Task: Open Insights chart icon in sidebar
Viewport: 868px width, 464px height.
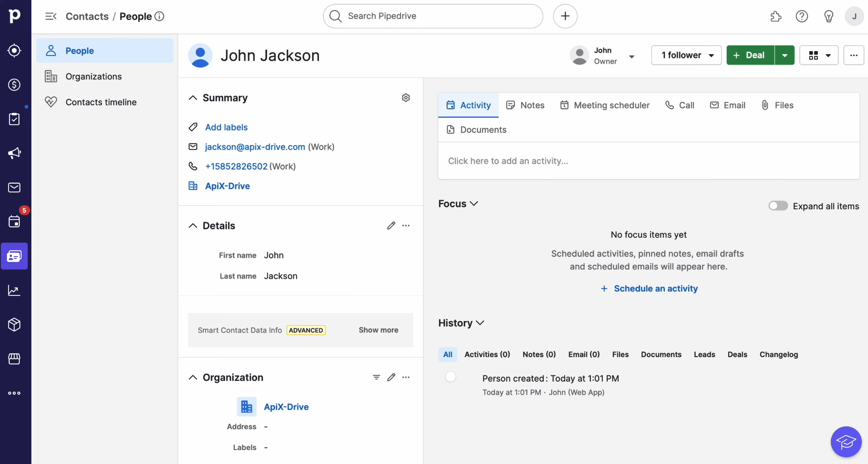Action: [14, 290]
